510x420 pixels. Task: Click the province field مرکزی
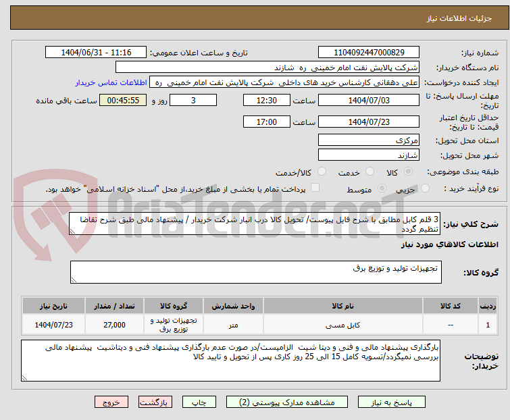point(369,140)
